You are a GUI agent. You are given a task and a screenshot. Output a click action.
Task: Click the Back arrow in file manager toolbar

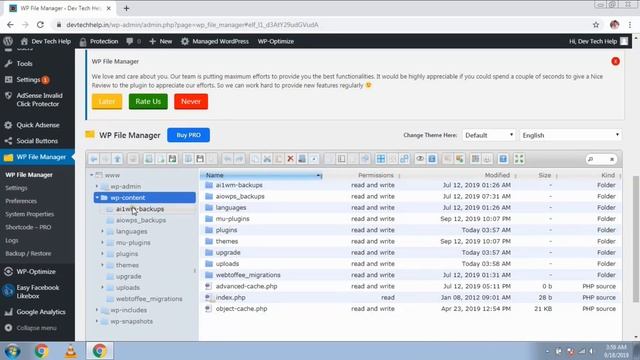pyautogui.click(x=94, y=159)
